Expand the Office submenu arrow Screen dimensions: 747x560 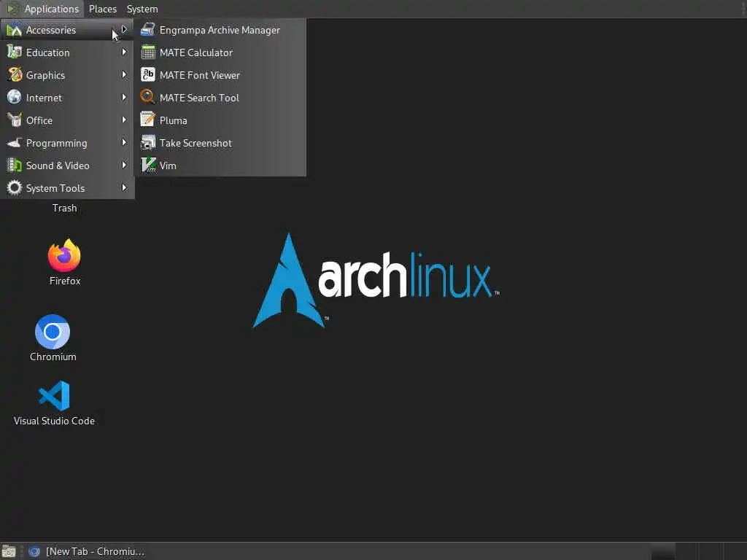pyautogui.click(x=124, y=120)
